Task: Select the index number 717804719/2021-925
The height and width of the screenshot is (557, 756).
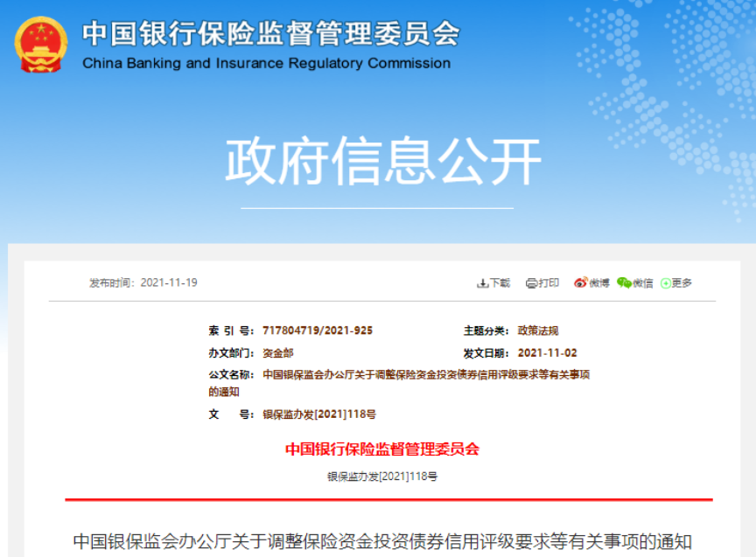Action: pos(318,331)
